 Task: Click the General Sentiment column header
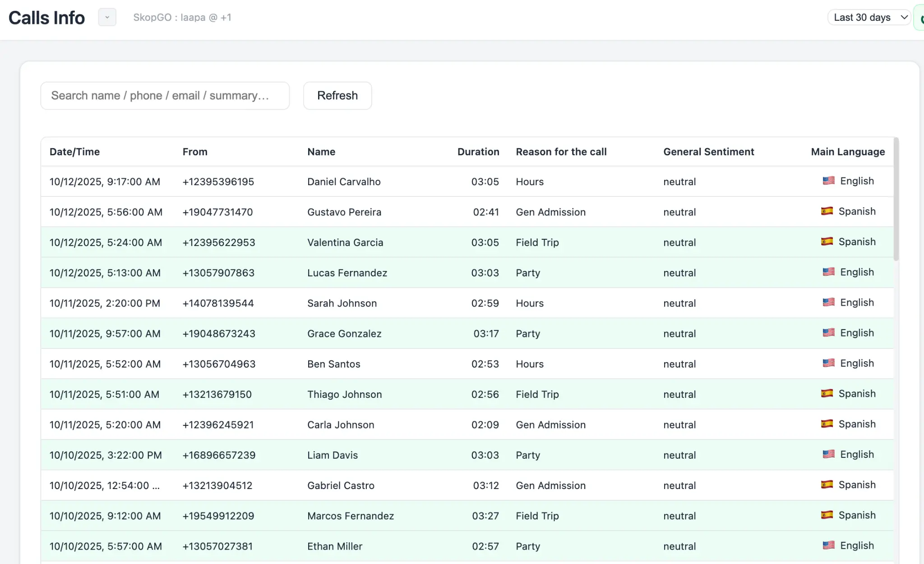[708, 152]
